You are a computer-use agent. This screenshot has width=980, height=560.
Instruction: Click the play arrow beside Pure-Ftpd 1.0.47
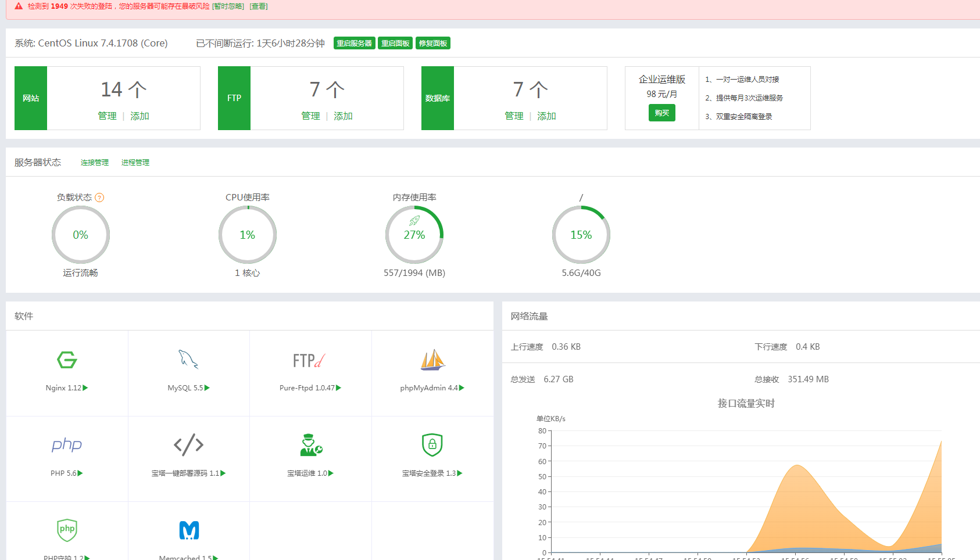339,388
